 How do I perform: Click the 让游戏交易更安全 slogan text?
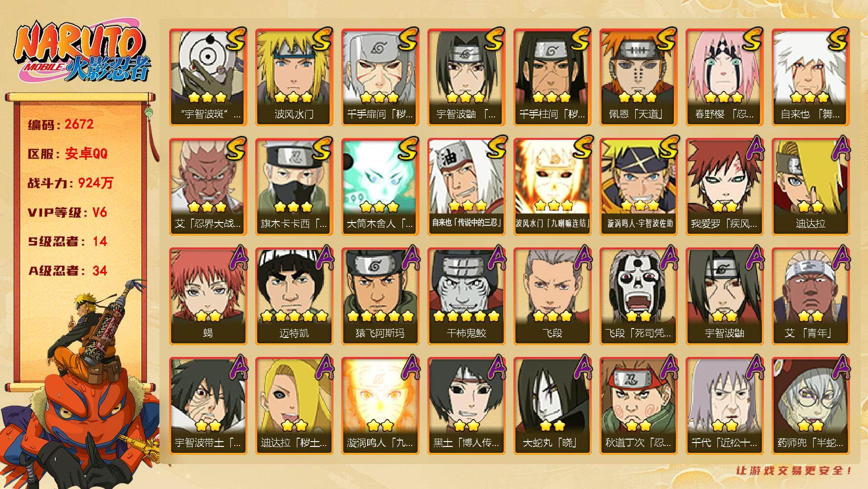tap(794, 470)
